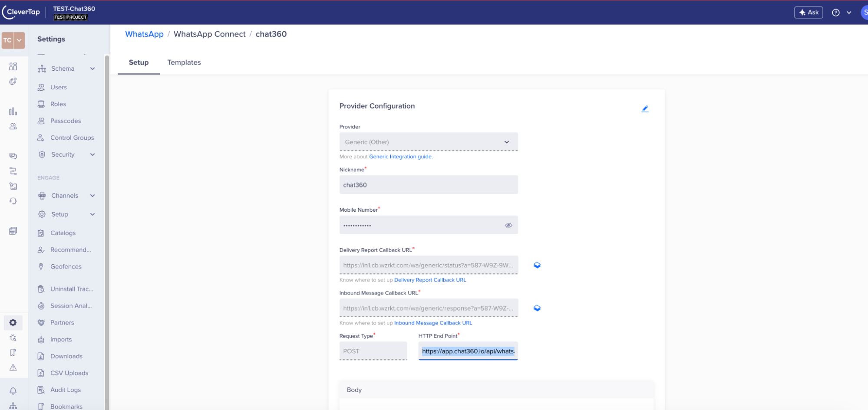Toggle Mobile Number visibility eye icon
The width and height of the screenshot is (868, 410).
508,225
